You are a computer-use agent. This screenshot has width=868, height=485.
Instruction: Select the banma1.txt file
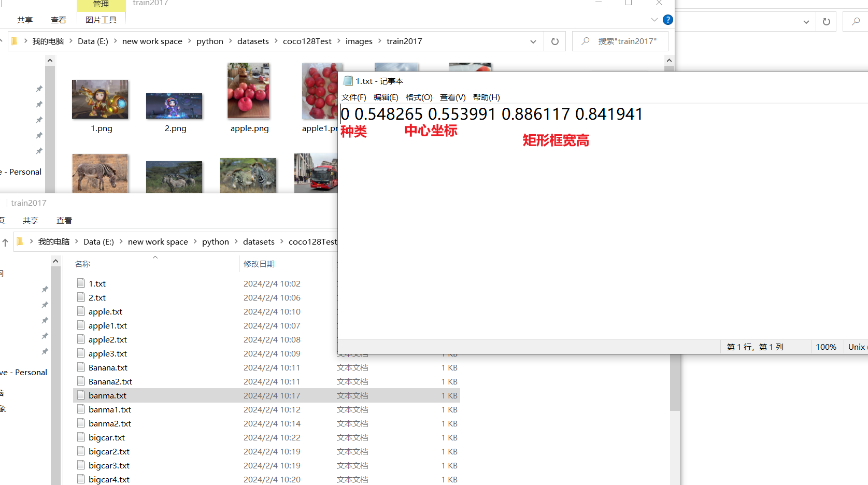110,409
